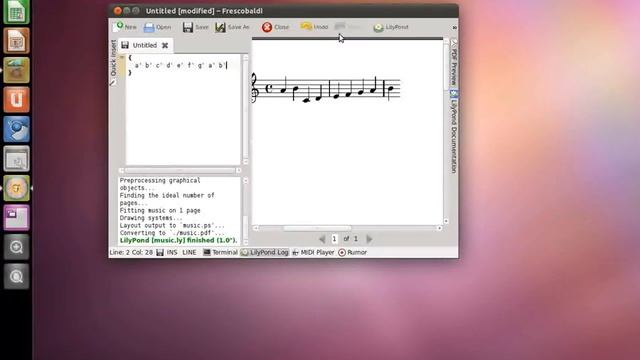
Task: Click the lower magnifier icon in the dock
Action: [16, 276]
